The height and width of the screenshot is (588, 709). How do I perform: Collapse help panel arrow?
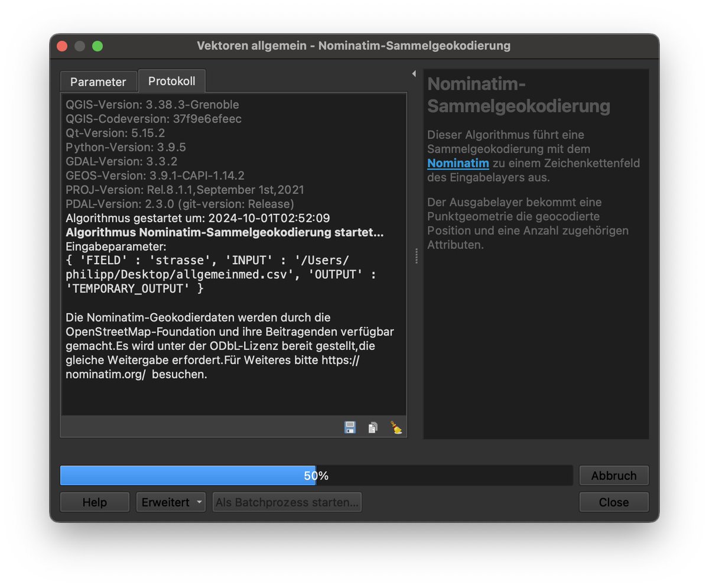click(414, 74)
